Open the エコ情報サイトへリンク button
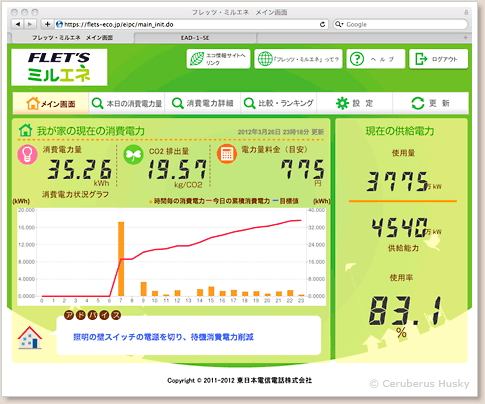This screenshot has height=404, width=485. [218, 59]
